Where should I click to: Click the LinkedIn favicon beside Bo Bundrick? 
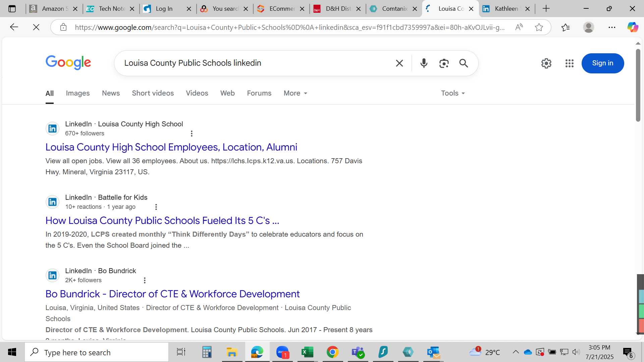(x=52, y=276)
